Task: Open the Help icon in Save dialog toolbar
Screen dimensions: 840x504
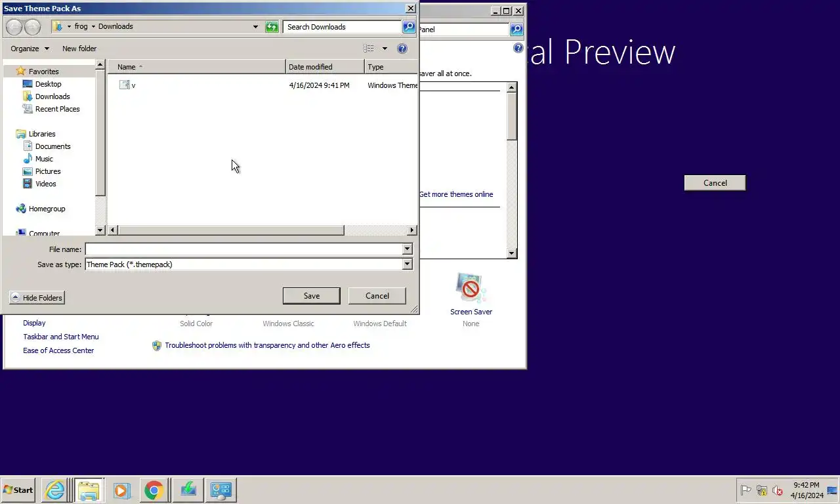Action: pos(402,49)
